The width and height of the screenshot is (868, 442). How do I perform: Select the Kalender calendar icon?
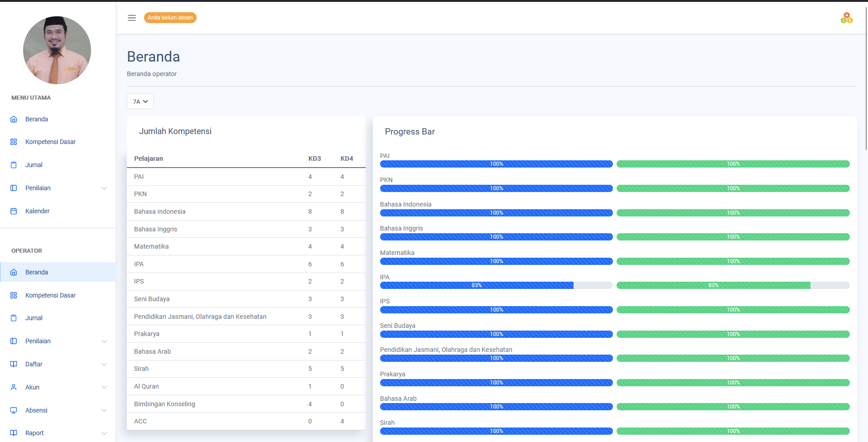tap(13, 211)
